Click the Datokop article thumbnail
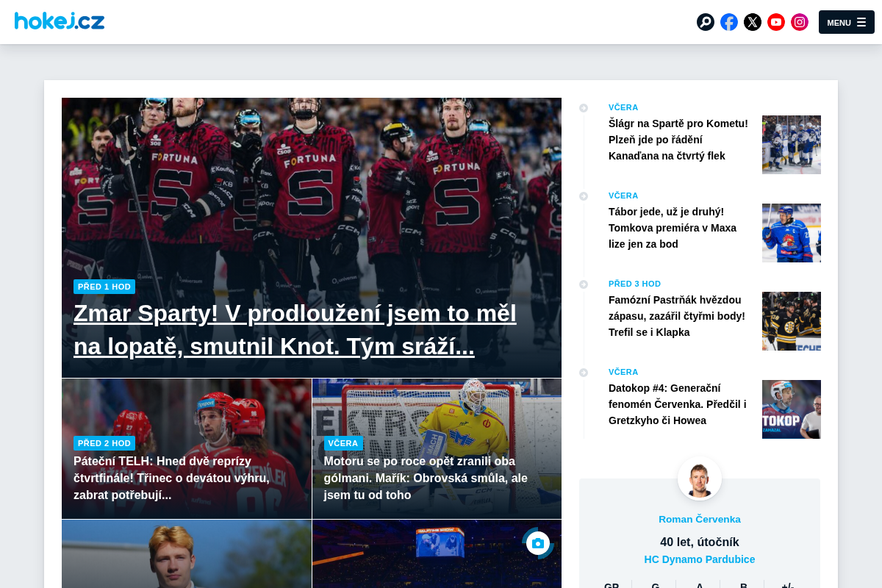This screenshot has width=882, height=588. [x=792, y=409]
